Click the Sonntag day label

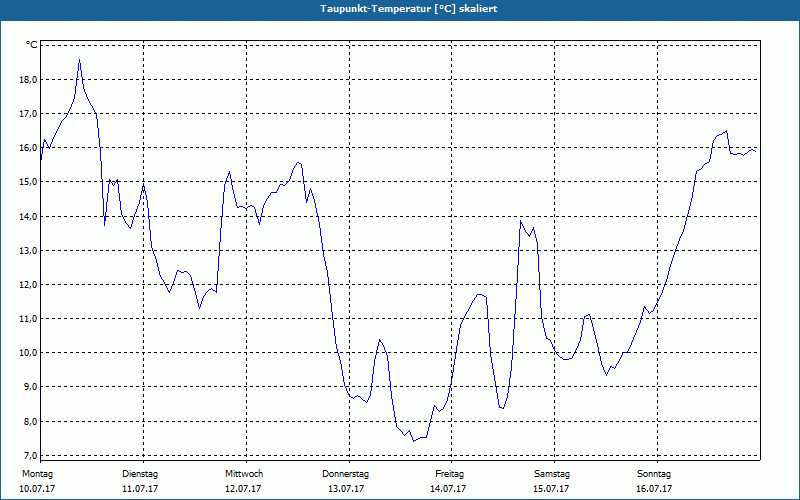pyautogui.click(x=654, y=474)
